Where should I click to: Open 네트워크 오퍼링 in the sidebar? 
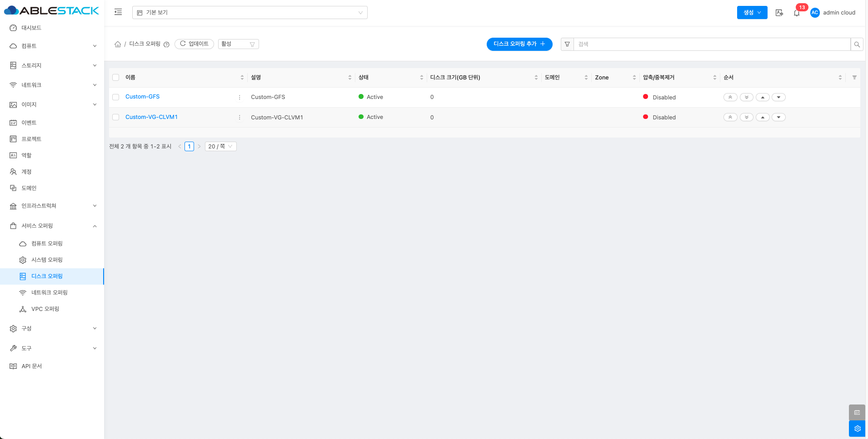(49, 292)
